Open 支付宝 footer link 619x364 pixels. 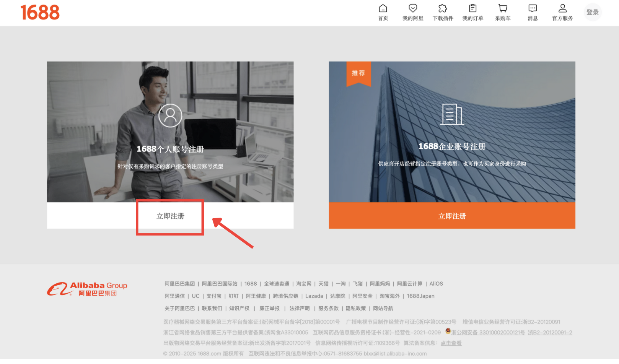214,296
